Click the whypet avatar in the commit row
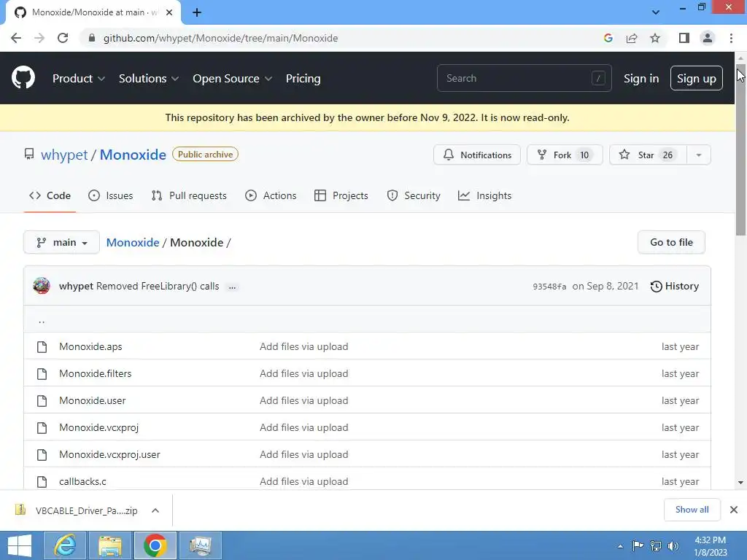The image size is (747, 560). 42,286
